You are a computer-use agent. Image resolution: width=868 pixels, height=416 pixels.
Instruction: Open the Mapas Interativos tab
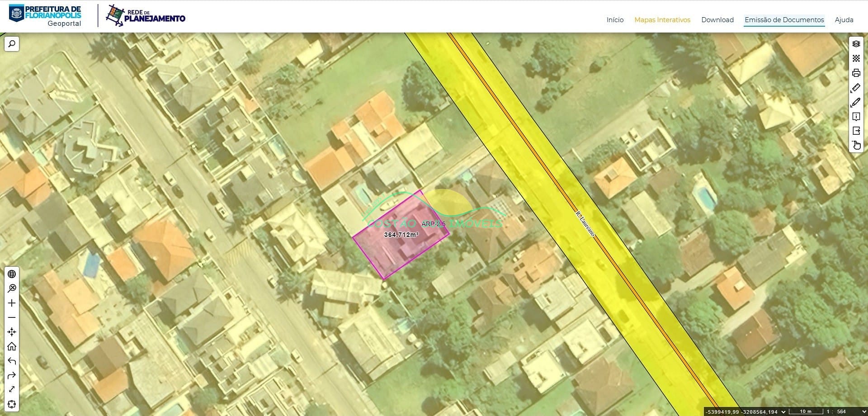click(662, 20)
